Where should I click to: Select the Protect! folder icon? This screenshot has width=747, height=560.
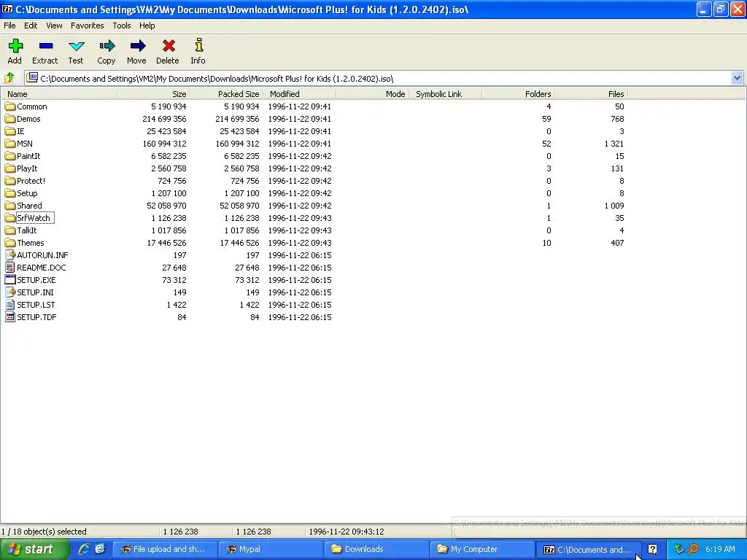[10, 181]
